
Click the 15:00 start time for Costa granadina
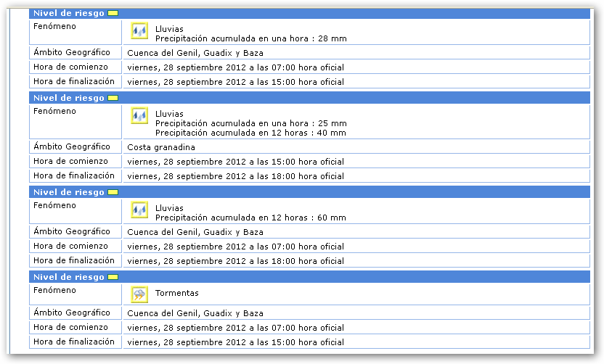(235, 162)
